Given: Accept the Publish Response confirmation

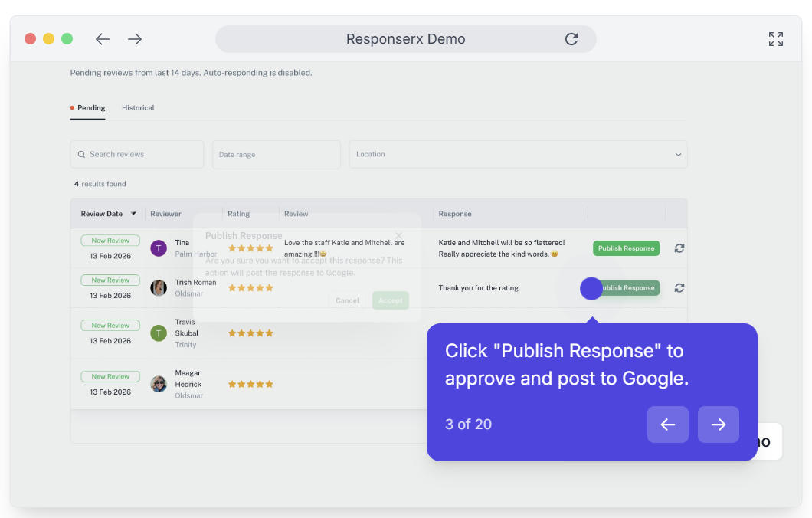Looking at the screenshot, I should (391, 300).
